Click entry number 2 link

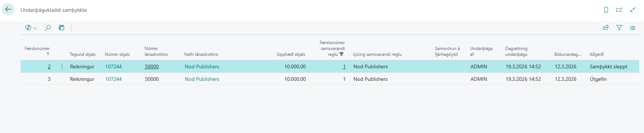coord(49,66)
